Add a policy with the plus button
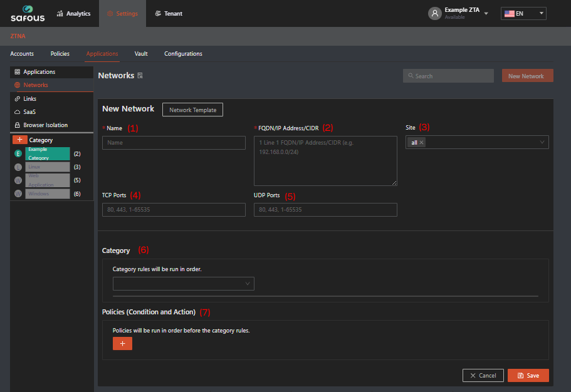The height and width of the screenshot is (392, 571). (122, 343)
